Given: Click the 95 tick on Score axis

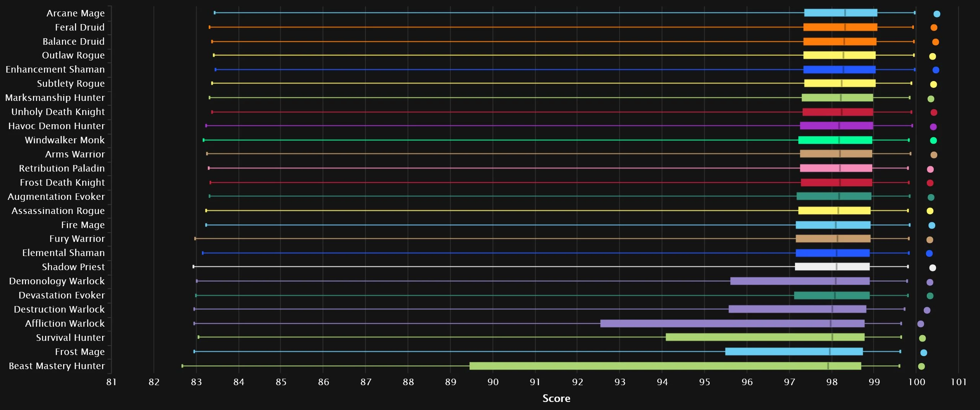Looking at the screenshot, I should point(705,382).
